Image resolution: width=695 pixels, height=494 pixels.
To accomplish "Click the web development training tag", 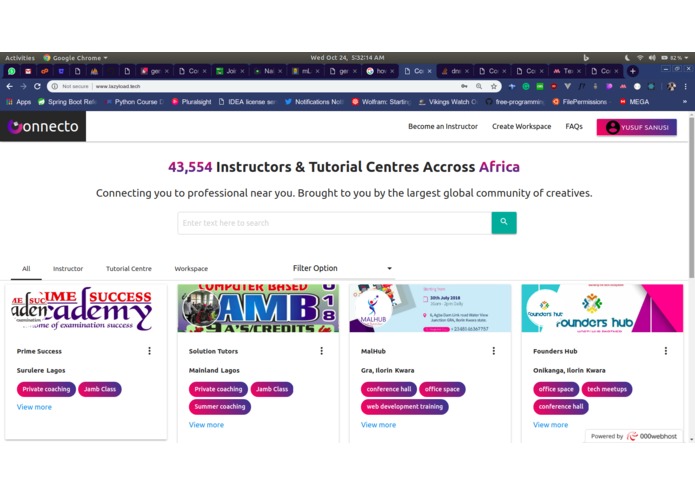I will [404, 407].
